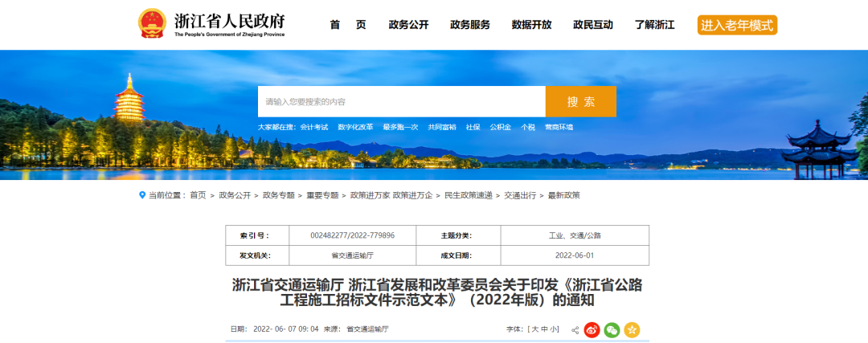Share article to WeChat
868x343 pixels.
pyautogui.click(x=612, y=329)
